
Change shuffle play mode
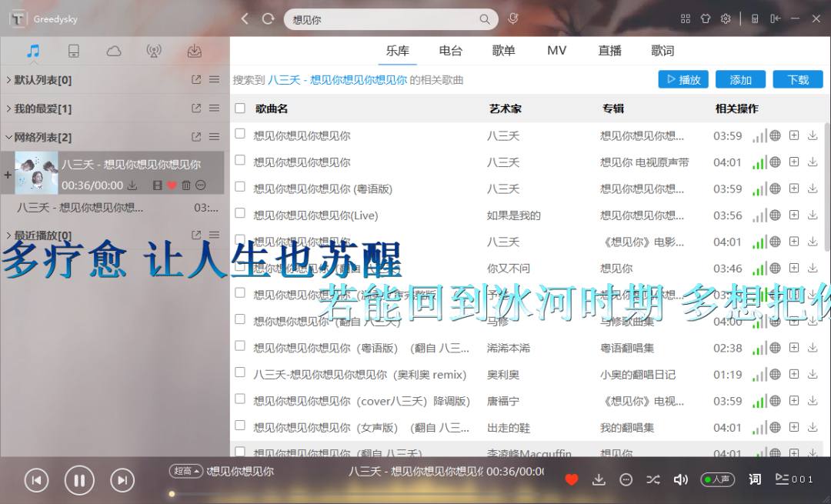point(653,479)
